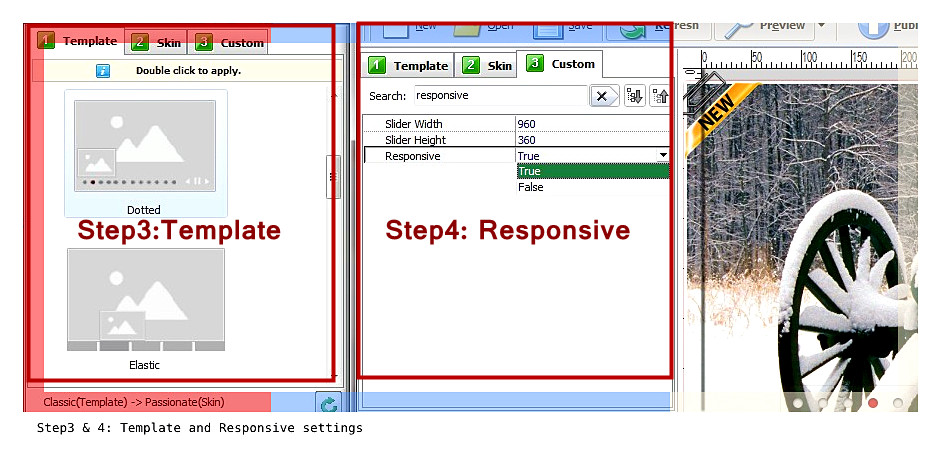Click the Dotted template label
The height and width of the screenshot is (474, 942).
pos(144,210)
